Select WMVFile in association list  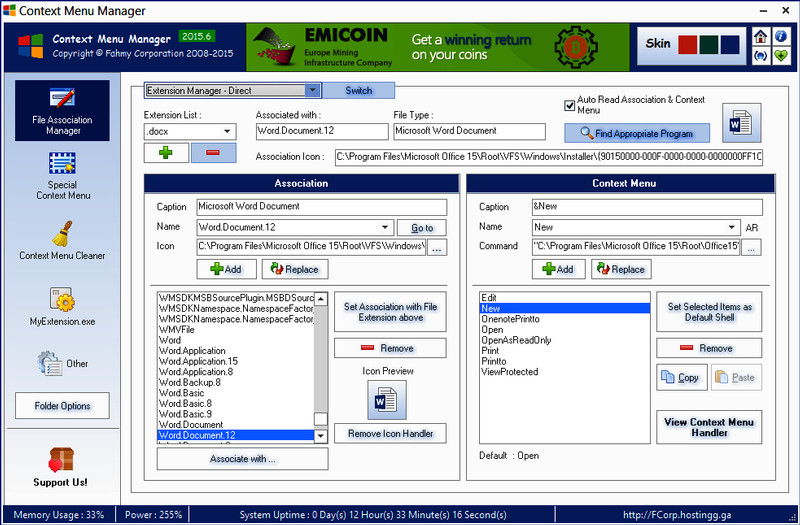236,330
